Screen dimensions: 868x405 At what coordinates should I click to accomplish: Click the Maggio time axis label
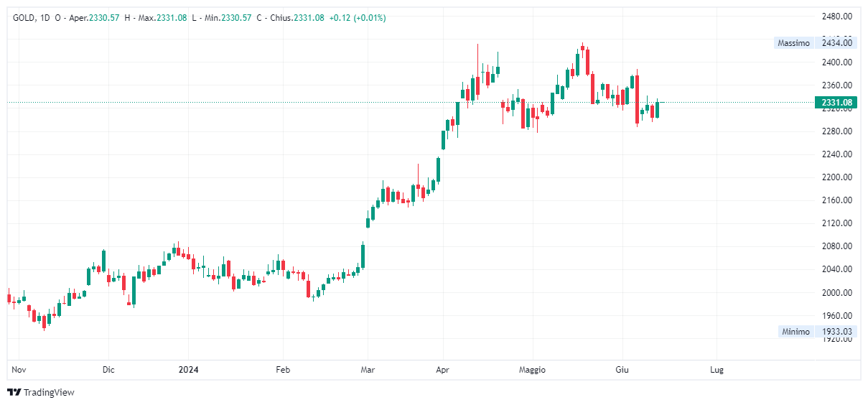533,371
